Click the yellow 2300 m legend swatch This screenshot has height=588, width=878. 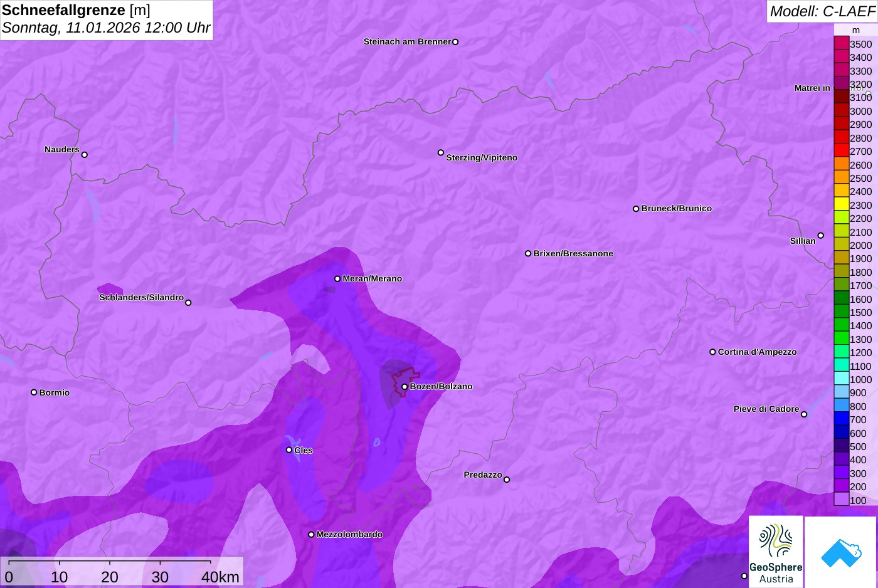pyautogui.click(x=841, y=204)
